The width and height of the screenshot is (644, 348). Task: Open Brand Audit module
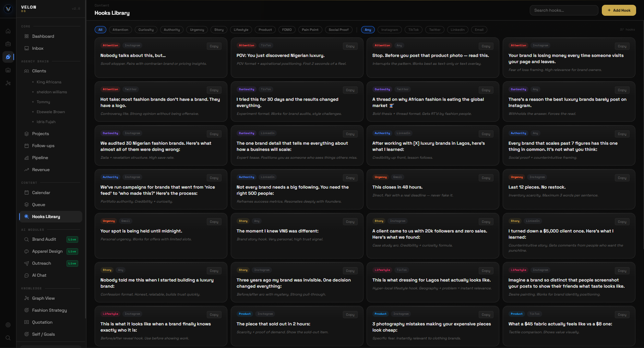point(51,239)
